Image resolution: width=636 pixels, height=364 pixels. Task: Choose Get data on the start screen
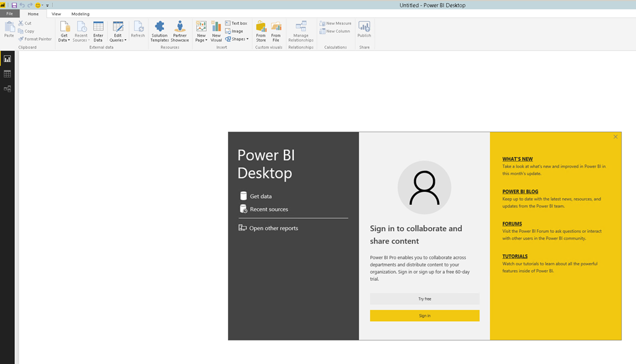pyautogui.click(x=256, y=196)
